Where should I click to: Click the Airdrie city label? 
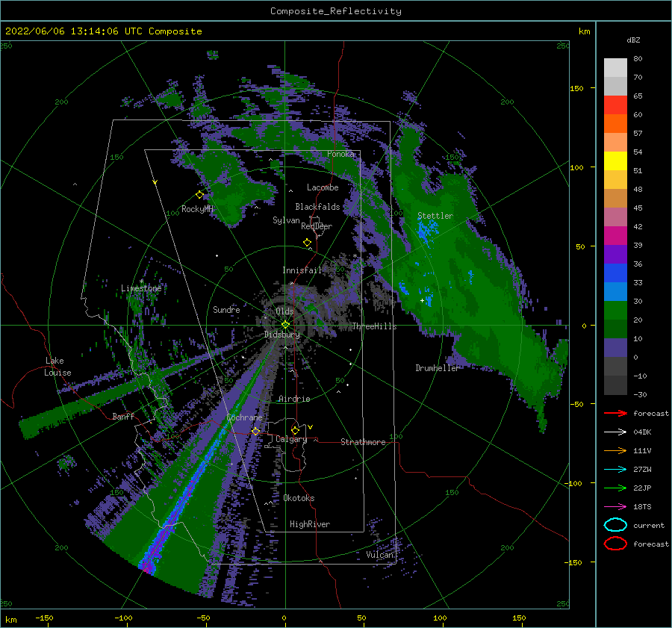[294, 399]
